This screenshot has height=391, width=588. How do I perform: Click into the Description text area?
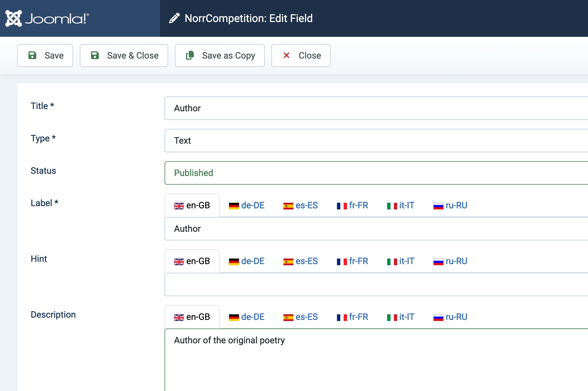pyautogui.click(x=376, y=360)
